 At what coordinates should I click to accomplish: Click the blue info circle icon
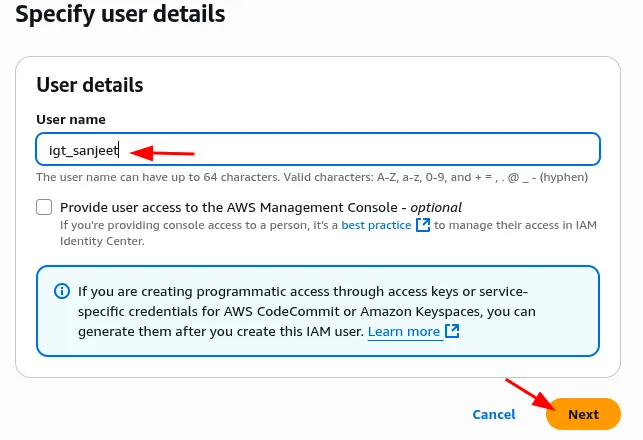pos(62,292)
